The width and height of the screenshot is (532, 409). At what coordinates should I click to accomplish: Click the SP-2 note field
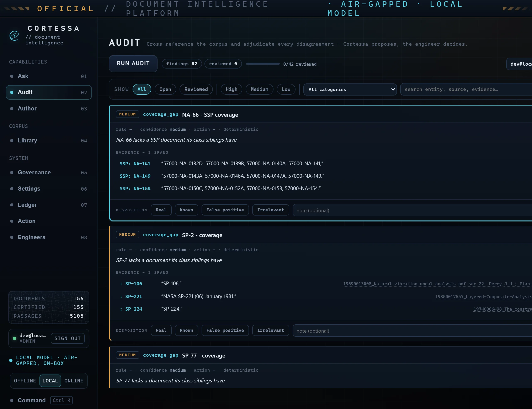pos(412,331)
